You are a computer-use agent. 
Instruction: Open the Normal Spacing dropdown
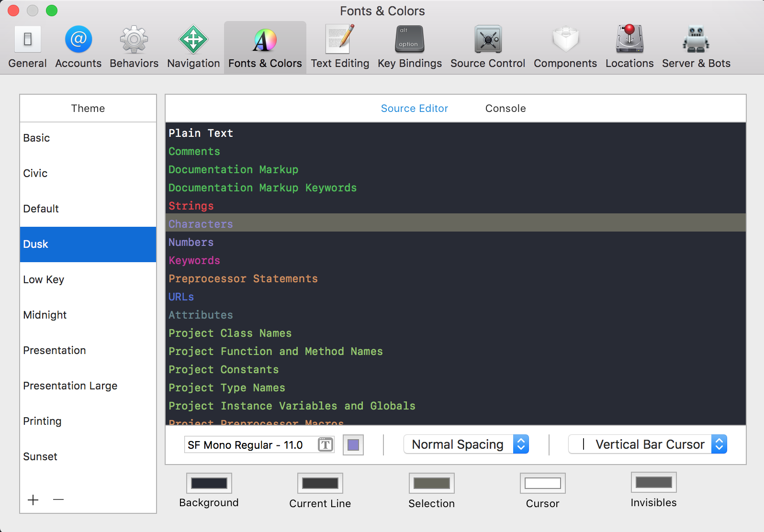click(x=466, y=444)
